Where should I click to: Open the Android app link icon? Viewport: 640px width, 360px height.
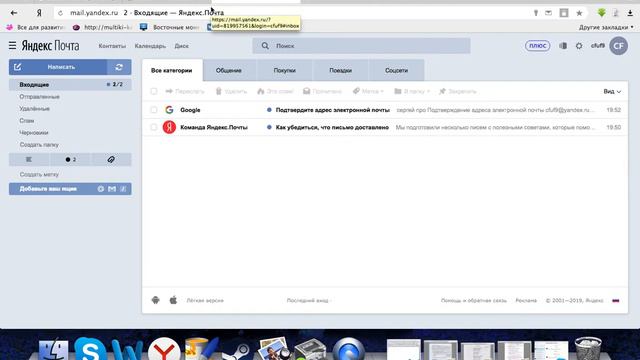156,300
